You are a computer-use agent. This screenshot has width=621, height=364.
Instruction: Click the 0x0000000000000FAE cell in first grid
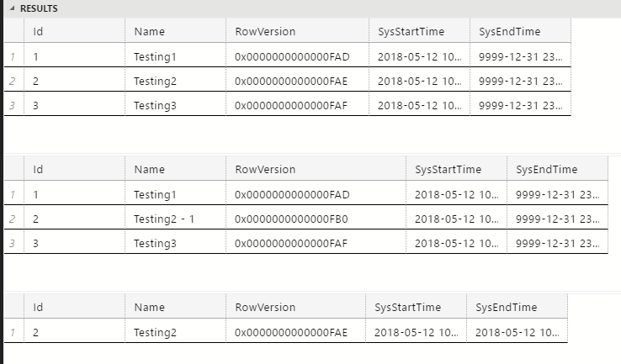coord(297,81)
